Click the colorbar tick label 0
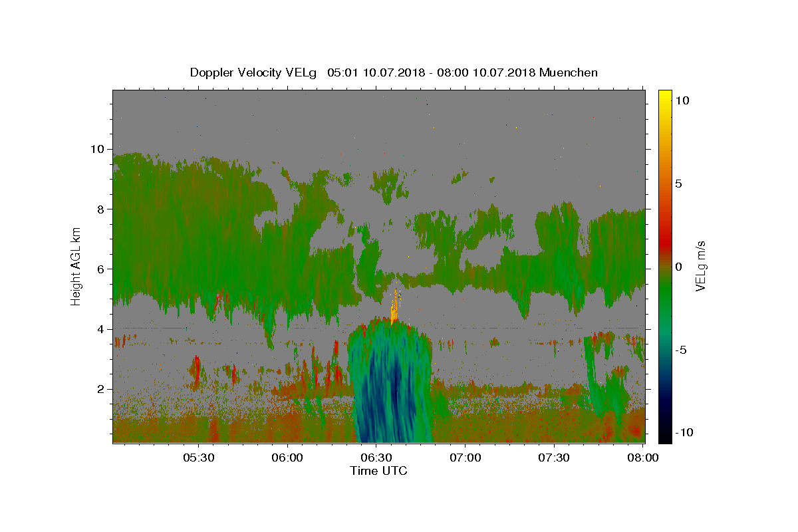 [x=680, y=267]
